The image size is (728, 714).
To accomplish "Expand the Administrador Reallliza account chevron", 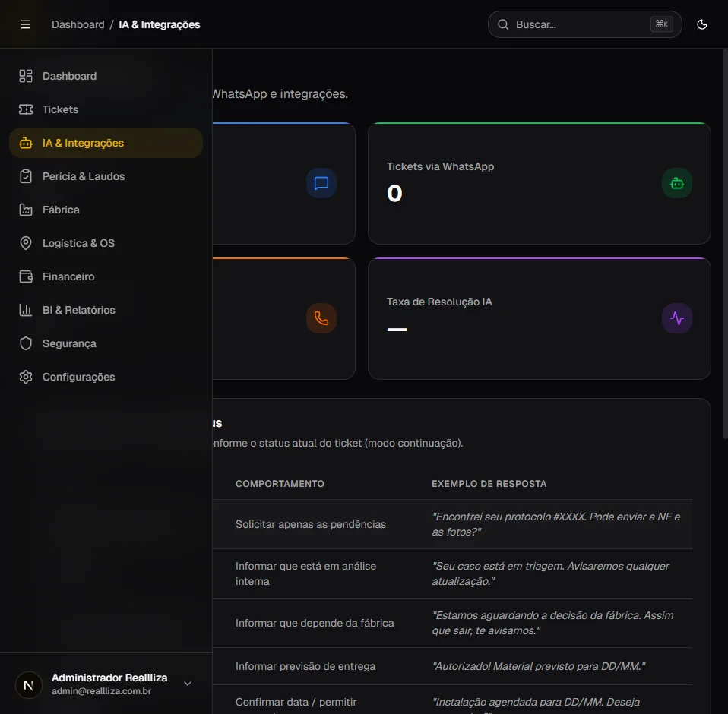I will tap(188, 684).
